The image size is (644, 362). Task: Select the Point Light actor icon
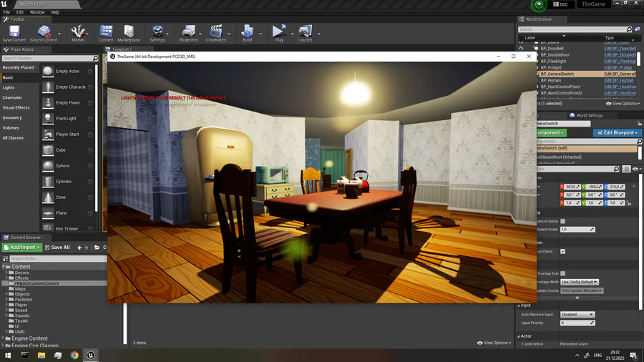click(48, 119)
